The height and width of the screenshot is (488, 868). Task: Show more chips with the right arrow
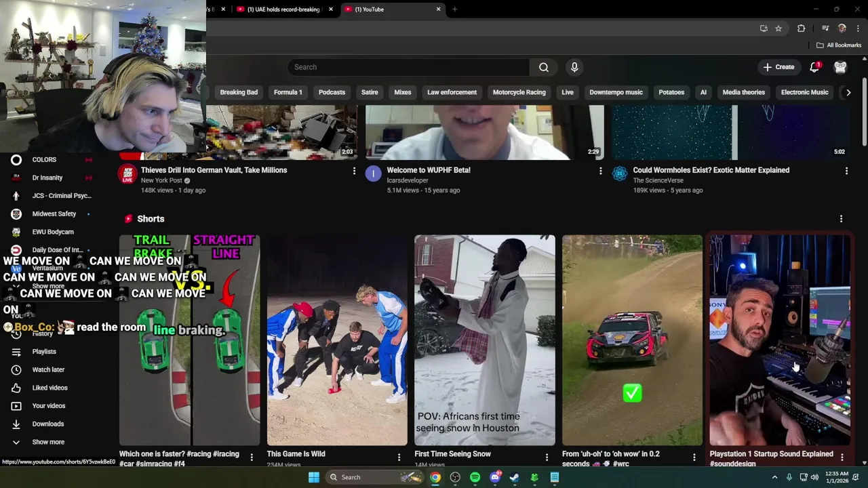coord(848,92)
